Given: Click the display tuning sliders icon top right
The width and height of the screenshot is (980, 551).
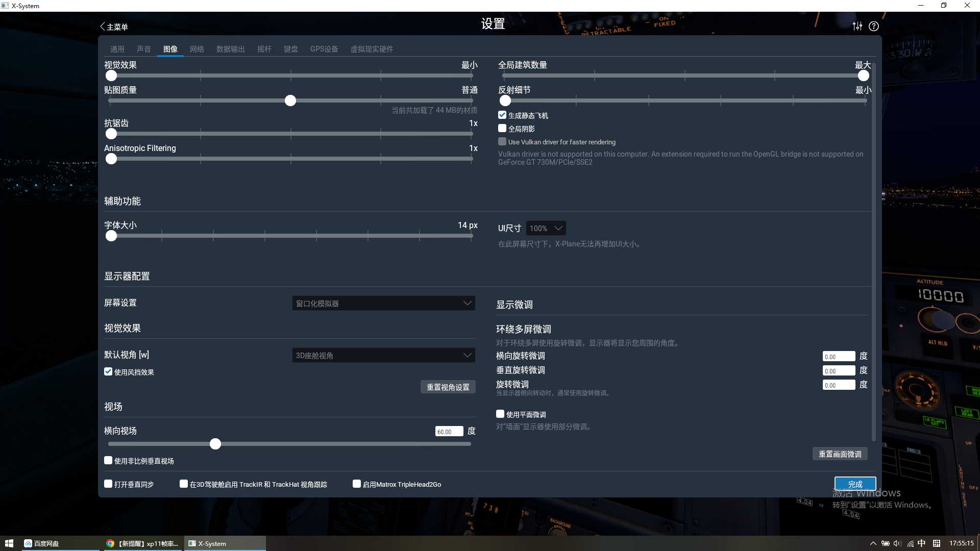Looking at the screenshot, I should (857, 26).
